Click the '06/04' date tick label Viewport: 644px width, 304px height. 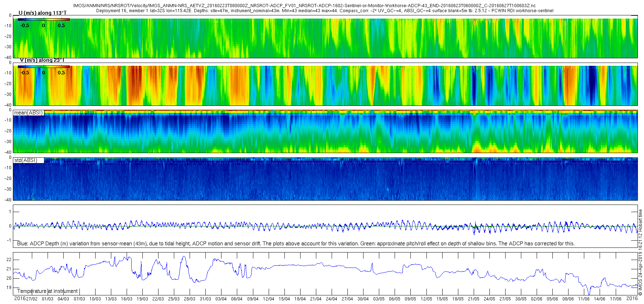[x=237, y=299]
